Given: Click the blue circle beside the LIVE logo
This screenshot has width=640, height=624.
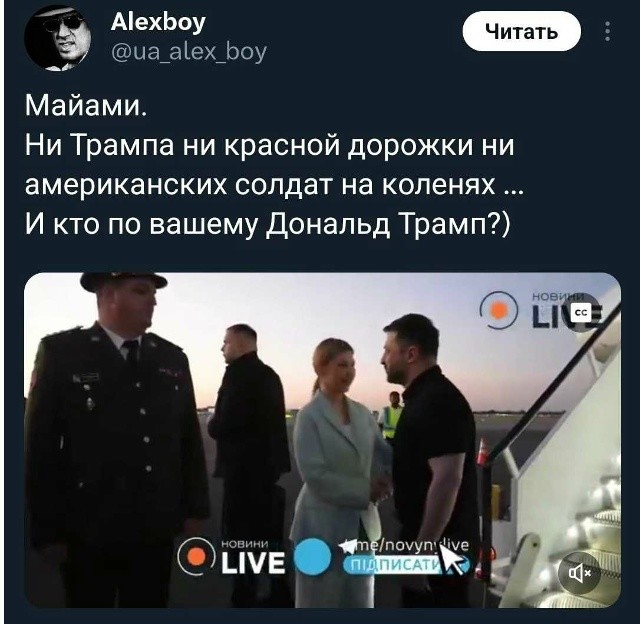Looking at the screenshot, I should pyautogui.click(x=313, y=557).
